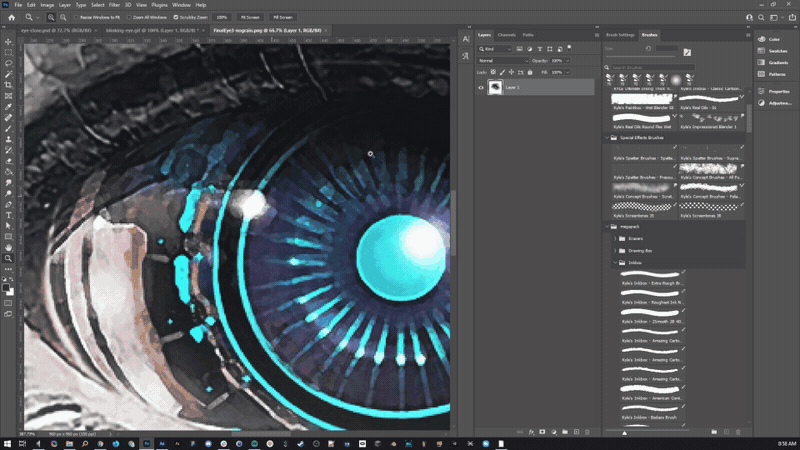
Task: Click the Fill Screen button
Action: point(283,17)
